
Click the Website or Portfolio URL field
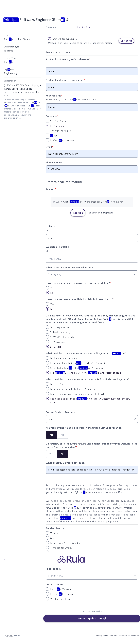[x=92, y=259]
